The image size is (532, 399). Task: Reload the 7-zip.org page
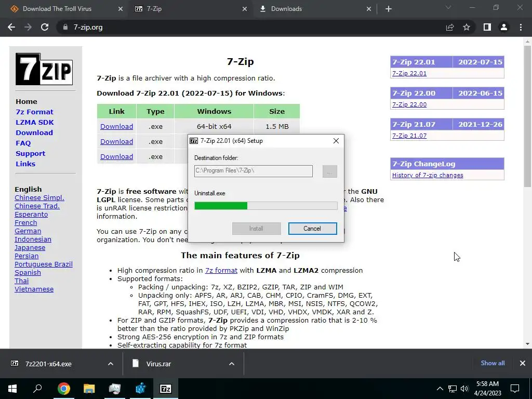tap(45, 27)
